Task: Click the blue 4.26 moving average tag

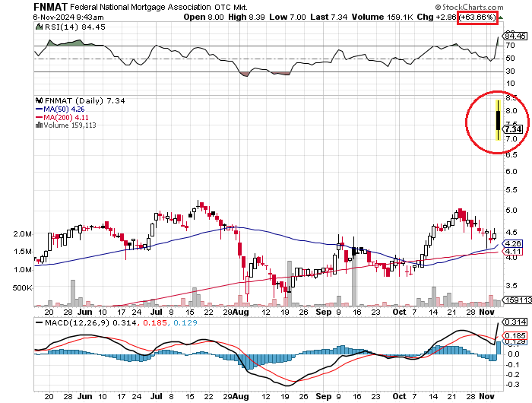Action: [514, 244]
